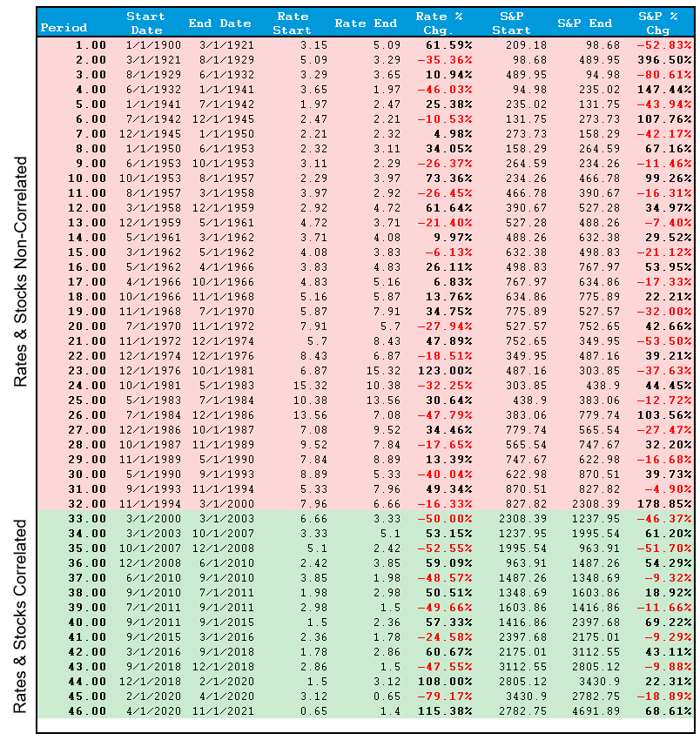
Task: Select the S&P End column header
Action: pyautogui.click(x=585, y=24)
